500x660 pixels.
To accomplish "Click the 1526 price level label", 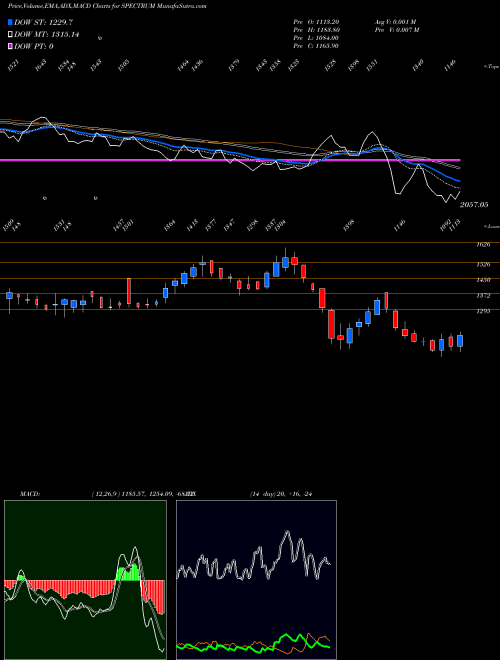I will click(483, 264).
